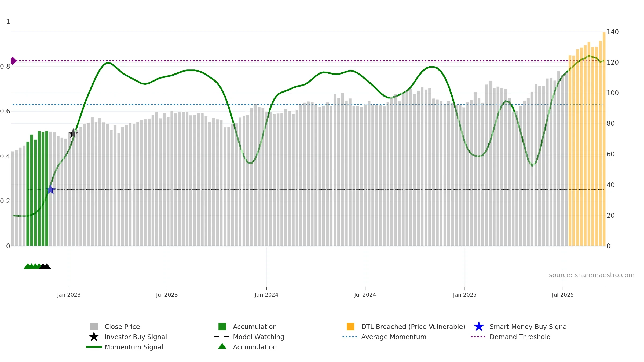Click the blue star marker on the chart
The image size is (644, 362).
click(50, 190)
